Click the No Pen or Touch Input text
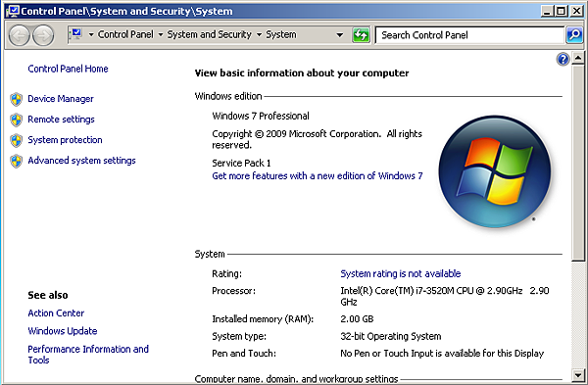The height and width of the screenshot is (385, 588). pos(442,353)
